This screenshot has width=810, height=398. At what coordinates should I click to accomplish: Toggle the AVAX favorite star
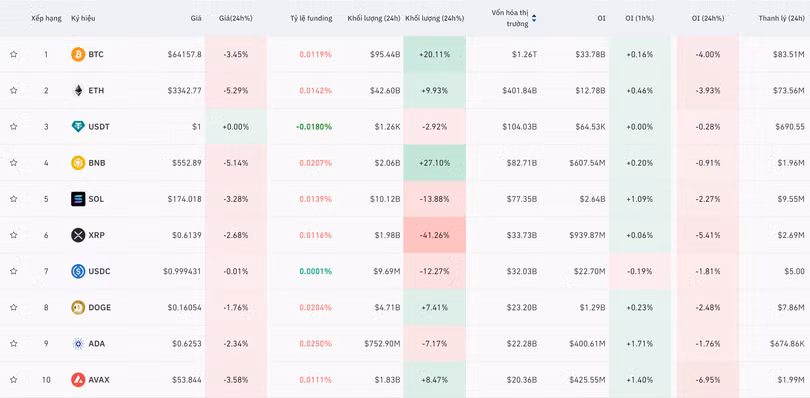coord(13,380)
